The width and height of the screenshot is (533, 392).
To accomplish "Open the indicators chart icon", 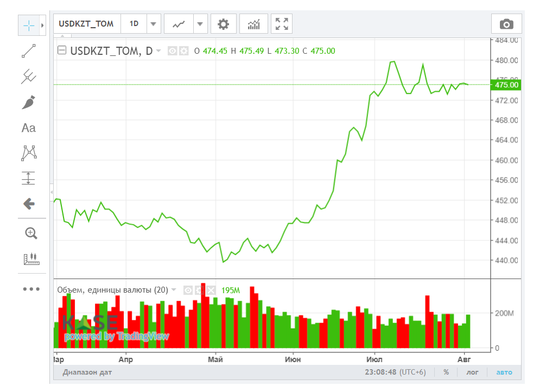I will 253,24.
